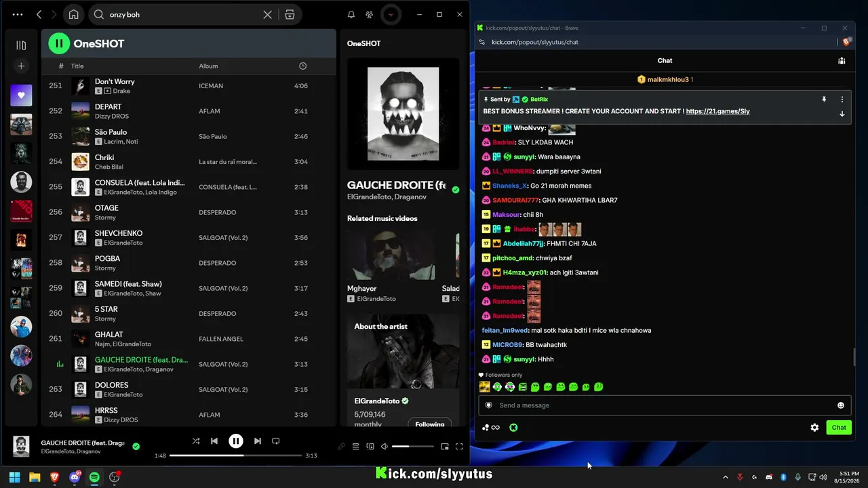Open the lyrics microphone icon

click(x=341, y=447)
